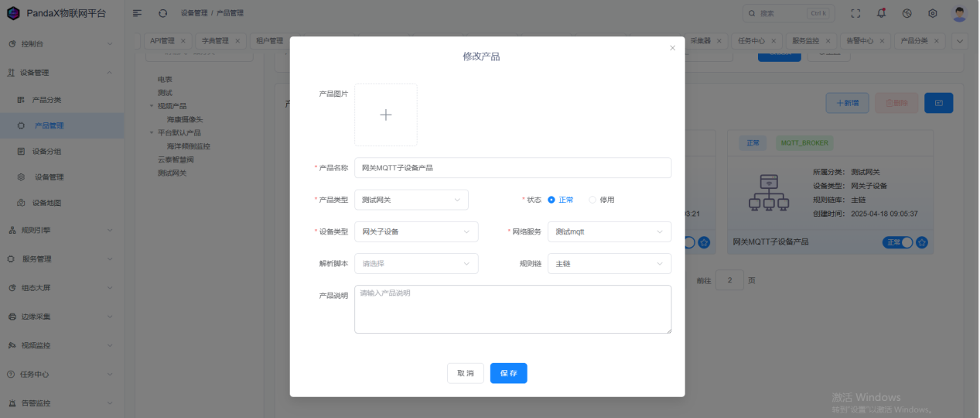The height and width of the screenshot is (418, 980).
Task: Click the refresh icon in top bar
Action: 162,13
